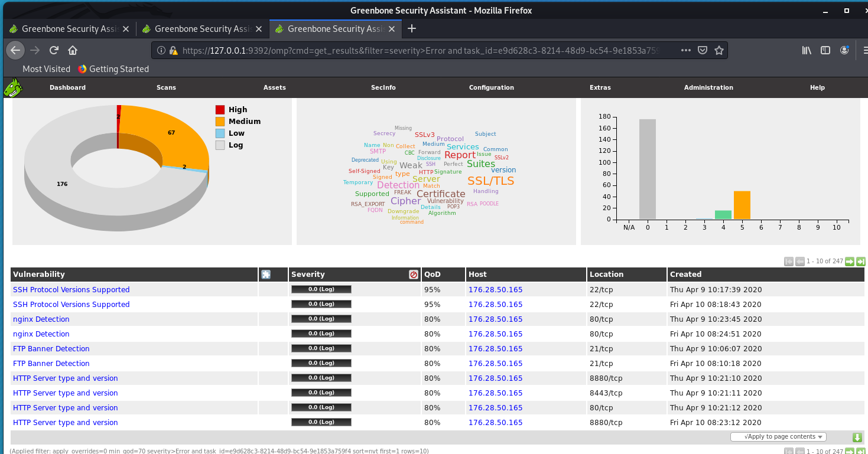Viewport: 868px width, 454px height.
Task: Open FTP Banner Detection created Apr 9
Action: coord(51,349)
